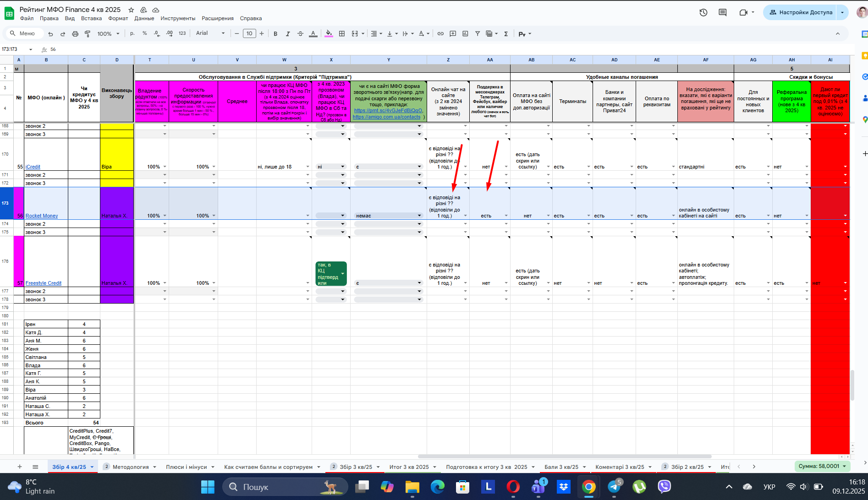868x500 pixels.
Task: Create a filter
Action: coord(478,33)
